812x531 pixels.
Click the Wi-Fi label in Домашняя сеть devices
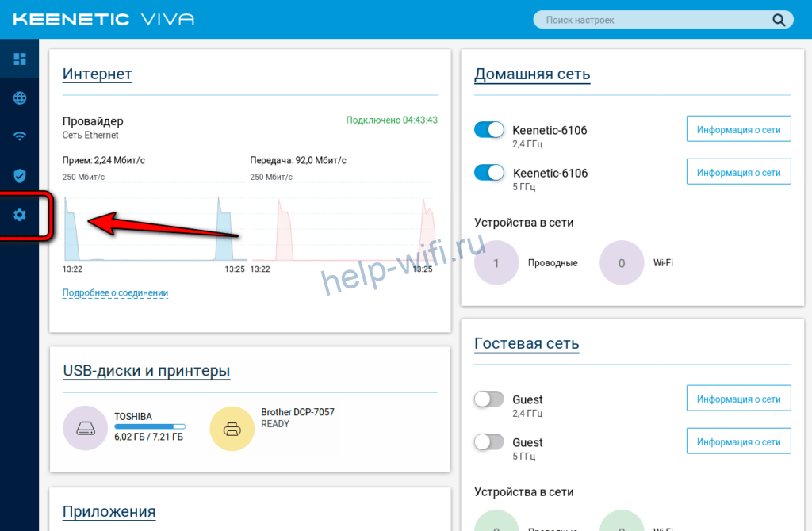[663, 263]
